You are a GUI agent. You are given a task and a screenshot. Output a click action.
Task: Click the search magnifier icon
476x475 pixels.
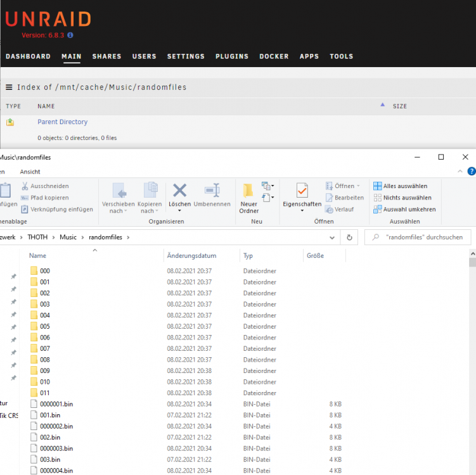tap(376, 237)
